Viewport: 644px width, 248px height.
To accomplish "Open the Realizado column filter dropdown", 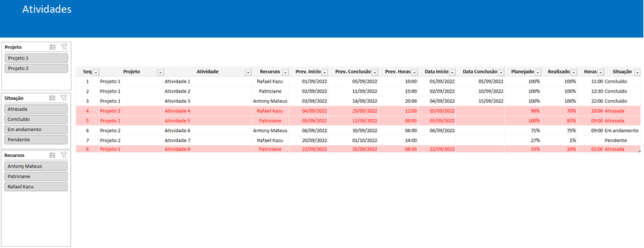I will coord(574,72).
